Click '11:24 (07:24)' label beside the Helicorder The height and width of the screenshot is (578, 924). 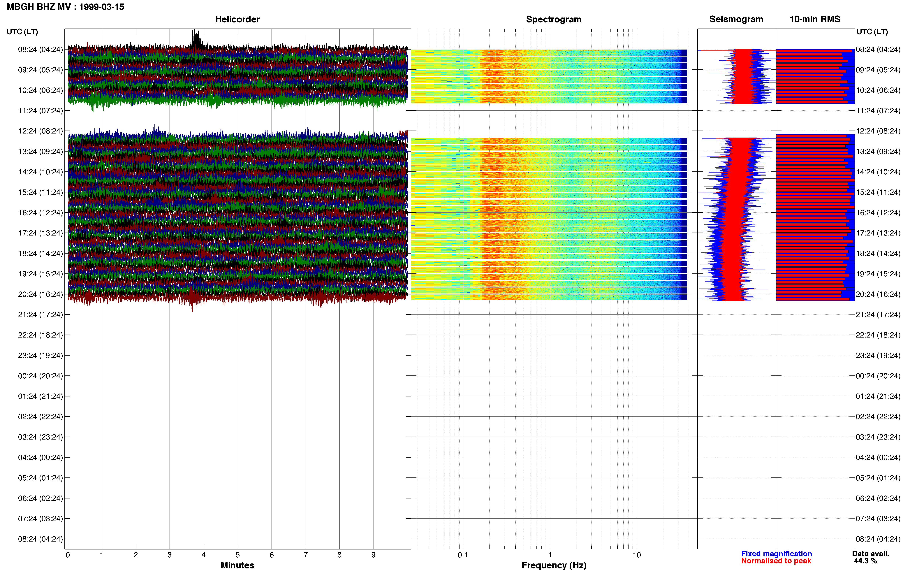tap(41, 111)
